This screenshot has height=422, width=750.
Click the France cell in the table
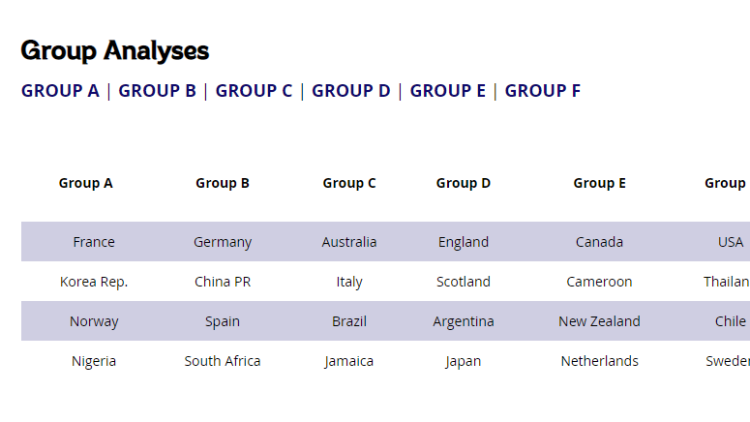(94, 242)
